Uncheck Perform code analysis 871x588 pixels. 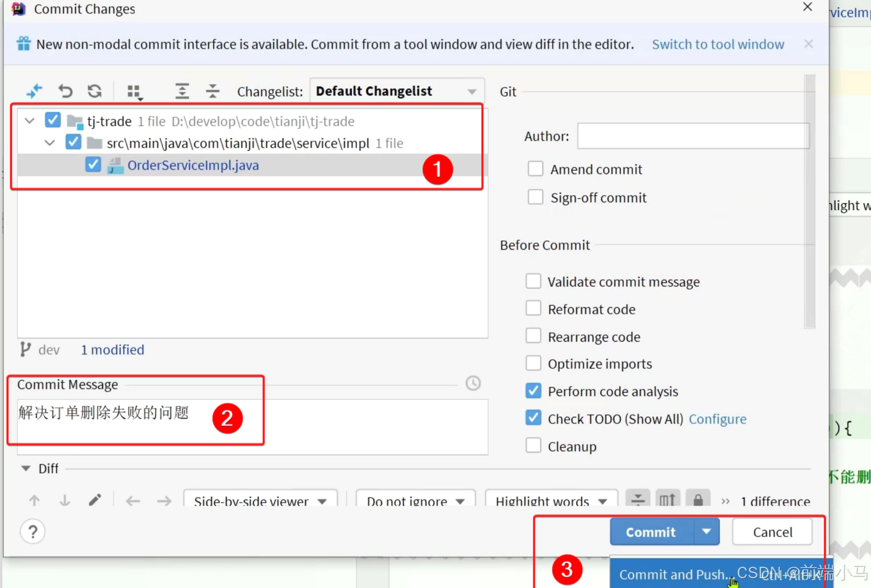(533, 391)
